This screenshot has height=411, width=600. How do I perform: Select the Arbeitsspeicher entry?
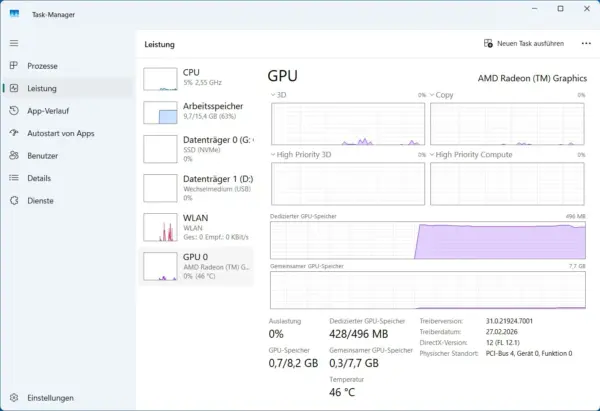(196, 112)
